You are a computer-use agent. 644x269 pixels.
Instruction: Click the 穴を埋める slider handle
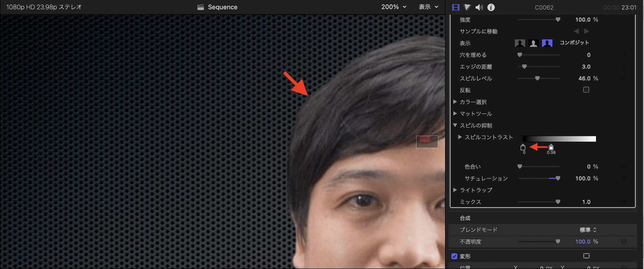pyautogui.click(x=520, y=55)
